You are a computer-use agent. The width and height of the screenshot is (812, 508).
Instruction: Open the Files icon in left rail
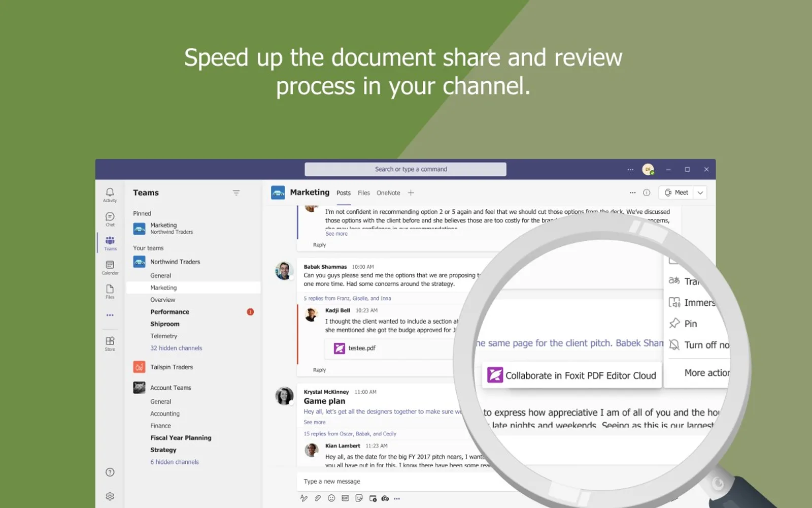(x=110, y=291)
